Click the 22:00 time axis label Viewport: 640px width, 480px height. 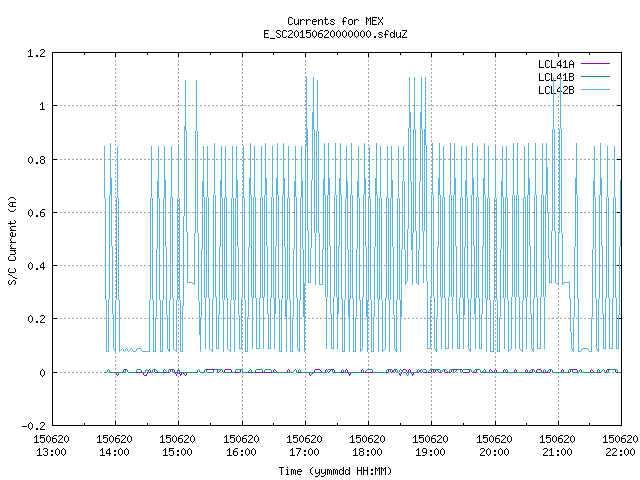click(x=620, y=452)
